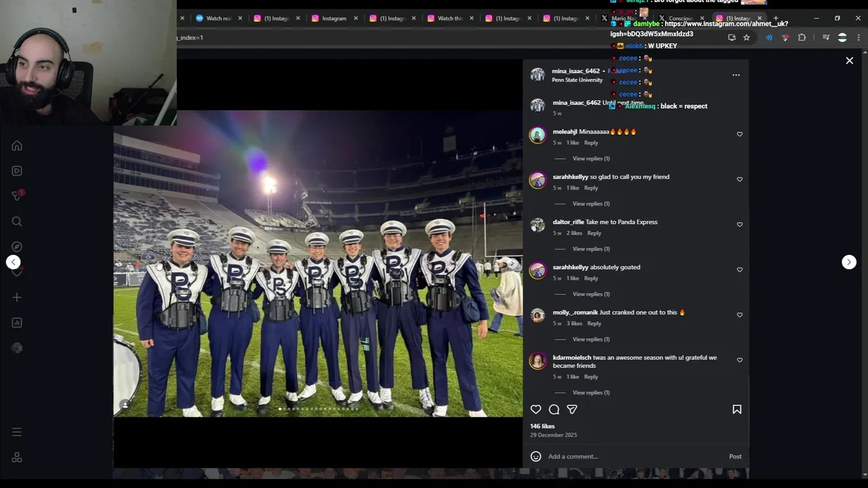
Task: Click the comment bubble icon under the post
Action: [x=554, y=409]
